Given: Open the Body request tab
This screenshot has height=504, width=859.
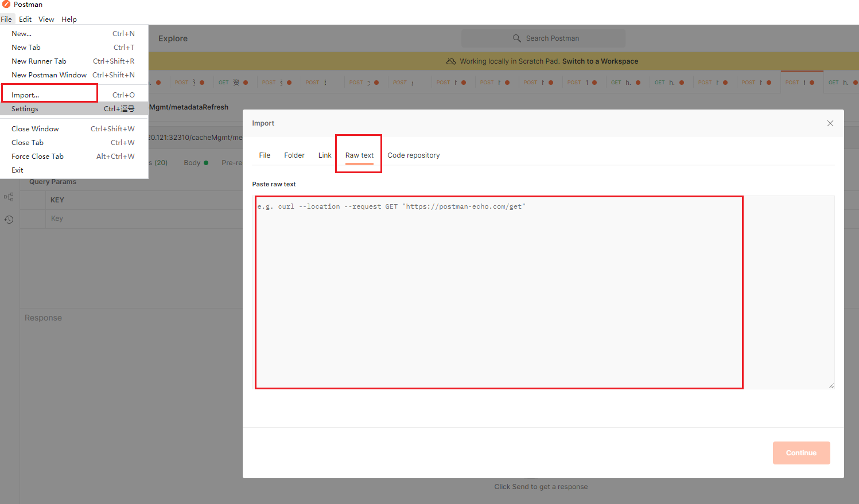Looking at the screenshot, I should click(x=196, y=163).
